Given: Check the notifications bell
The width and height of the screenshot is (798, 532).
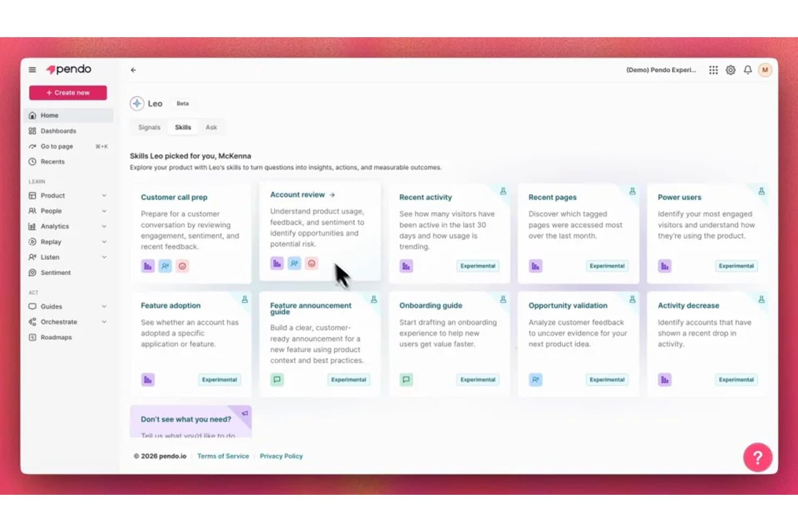Looking at the screenshot, I should click(748, 70).
